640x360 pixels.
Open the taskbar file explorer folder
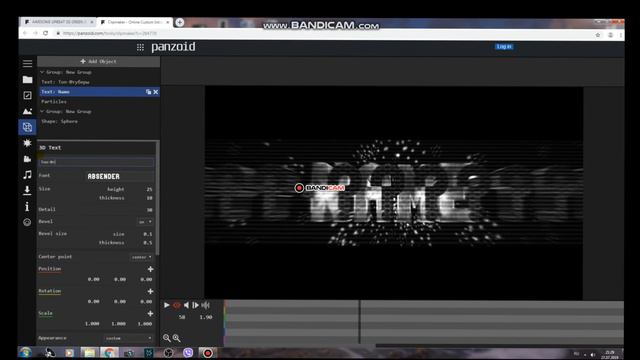[89, 353]
